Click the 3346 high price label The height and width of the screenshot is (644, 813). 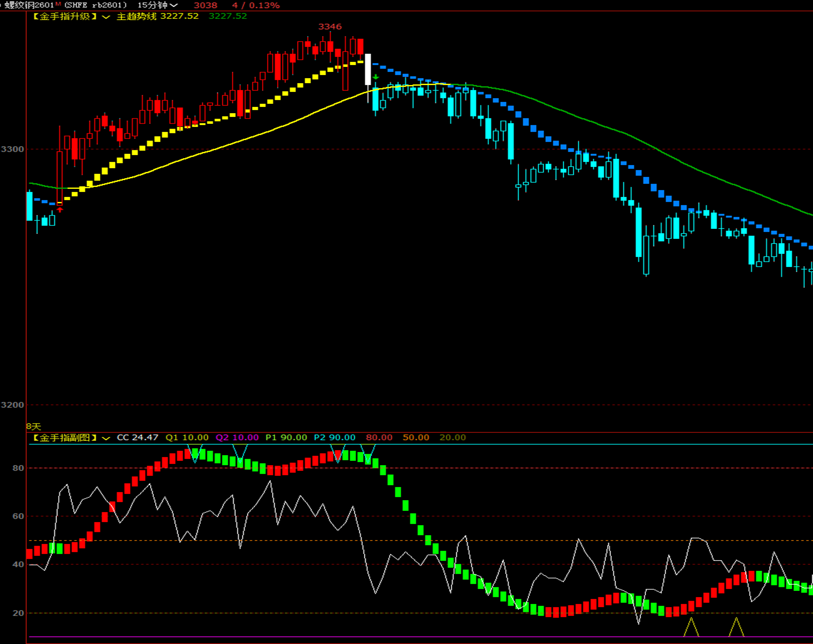click(x=330, y=26)
